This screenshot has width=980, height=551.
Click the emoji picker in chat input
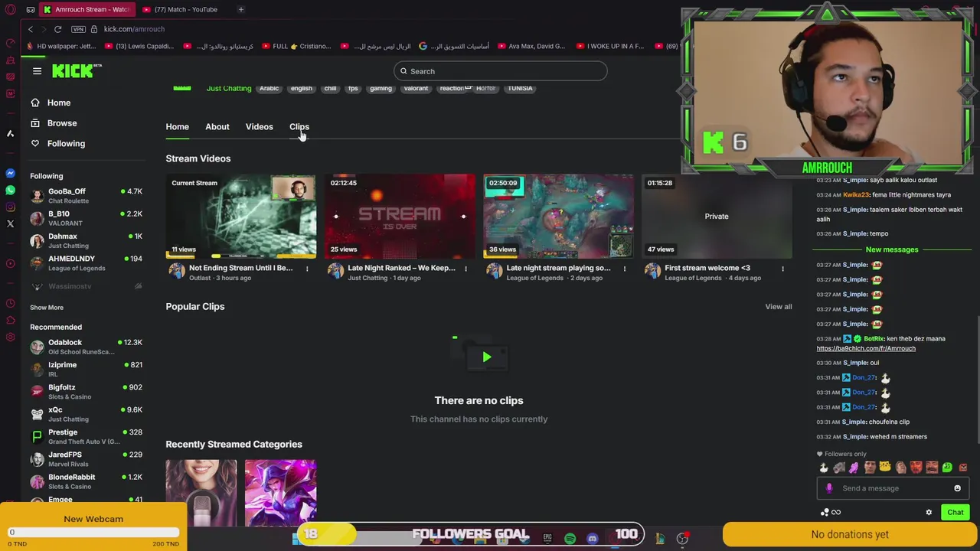click(x=957, y=488)
